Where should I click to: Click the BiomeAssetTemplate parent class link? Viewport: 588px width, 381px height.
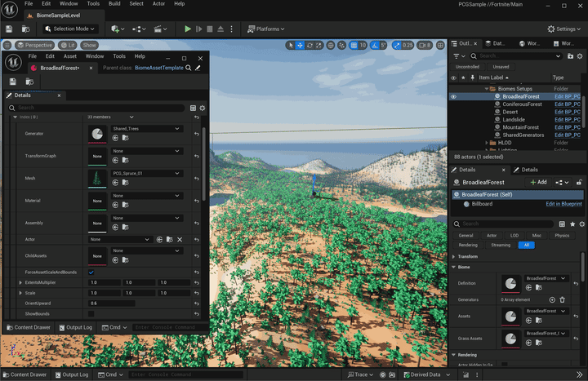(159, 68)
